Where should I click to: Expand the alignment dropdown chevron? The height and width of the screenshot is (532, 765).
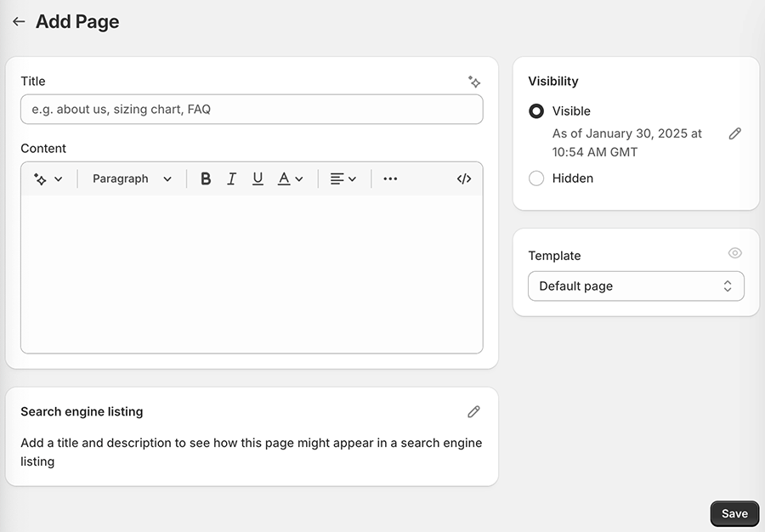[x=352, y=179]
